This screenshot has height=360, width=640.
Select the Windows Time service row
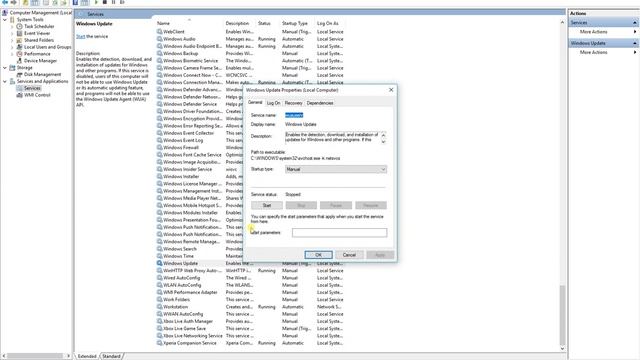pyautogui.click(x=250, y=256)
